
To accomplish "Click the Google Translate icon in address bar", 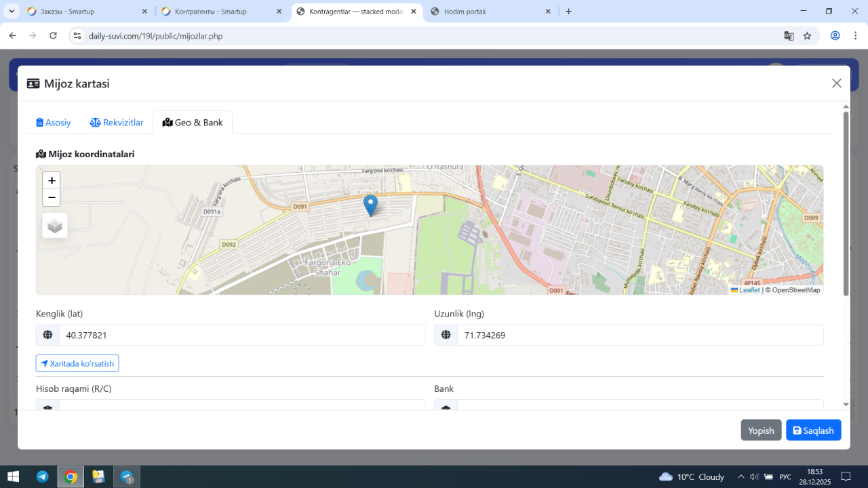I will 789,36.
